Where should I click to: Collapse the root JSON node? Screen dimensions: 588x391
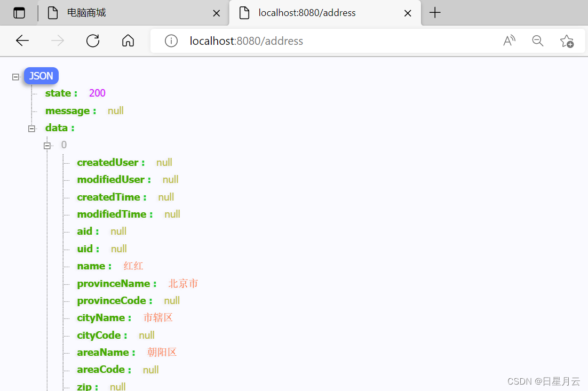[15, 77]
